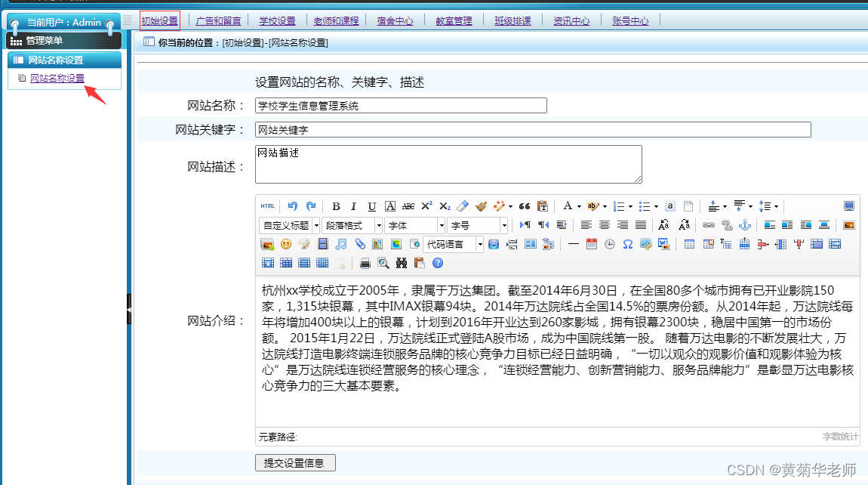
Task: Insert a blockquote
Action: [525, 206]
